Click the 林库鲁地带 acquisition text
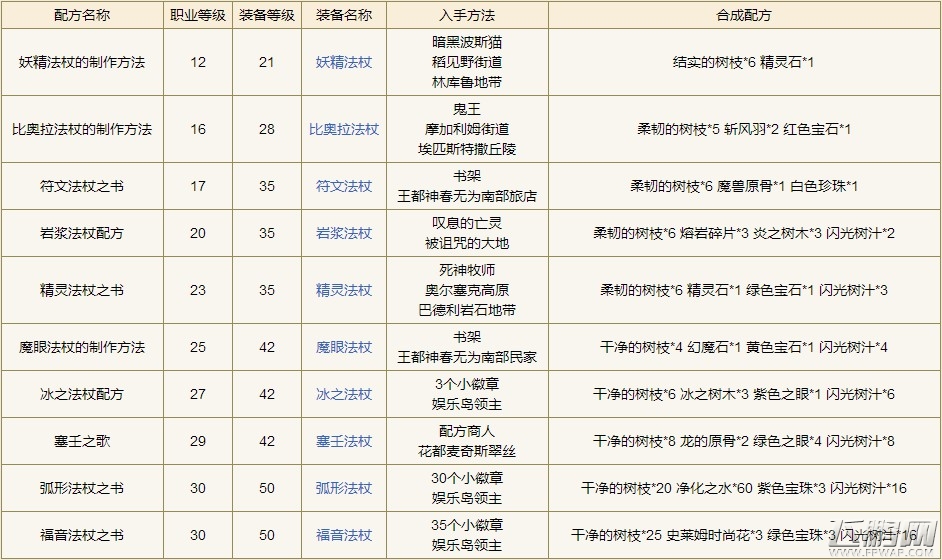 (467, 82)
